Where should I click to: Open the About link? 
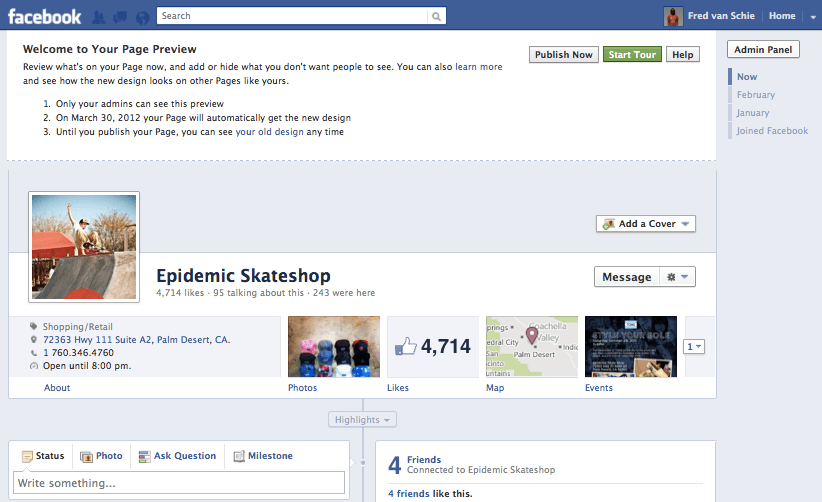(57, 388)
